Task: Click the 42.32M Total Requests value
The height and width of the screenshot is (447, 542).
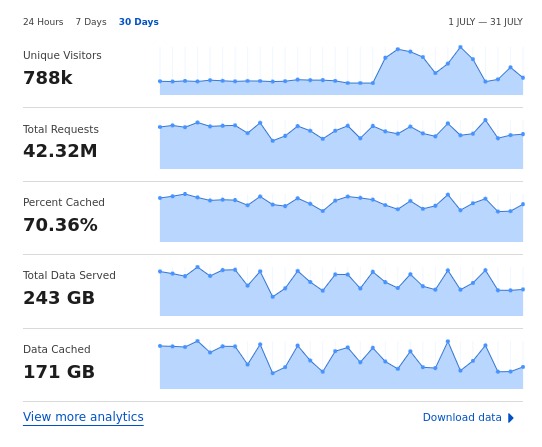Action: [60, 151]
